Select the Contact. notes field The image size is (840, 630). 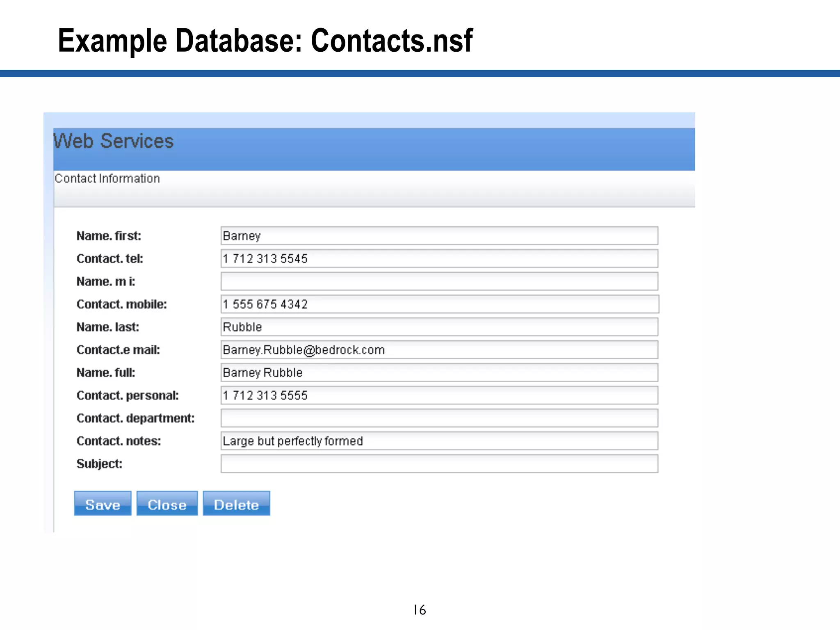(x=439, y=441)
